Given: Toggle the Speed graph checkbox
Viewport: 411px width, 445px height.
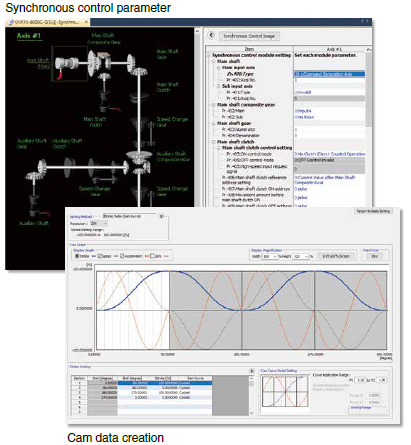Looking at the screenshot, I should pyautogui.click(x=99, y=256).
